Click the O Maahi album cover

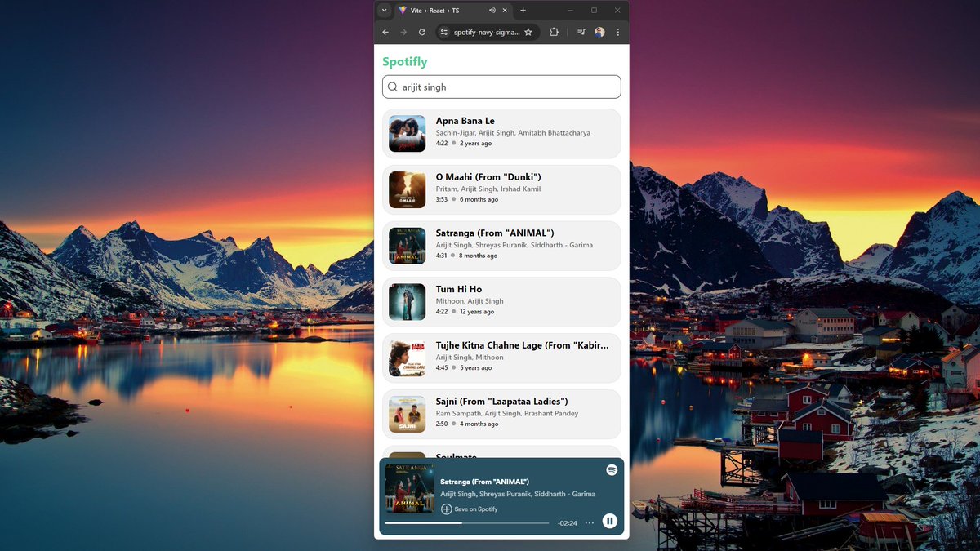click(x=407, y=189)
